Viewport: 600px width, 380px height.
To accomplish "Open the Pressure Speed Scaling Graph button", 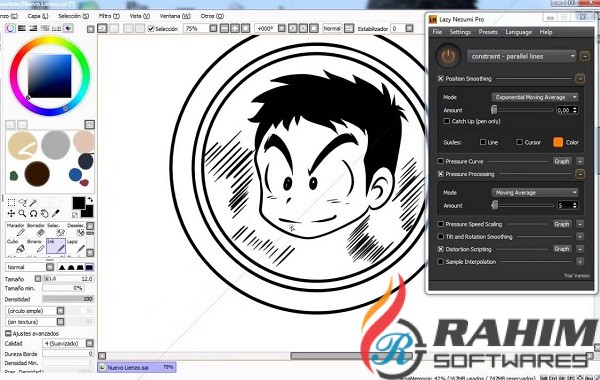I will 561,224.
